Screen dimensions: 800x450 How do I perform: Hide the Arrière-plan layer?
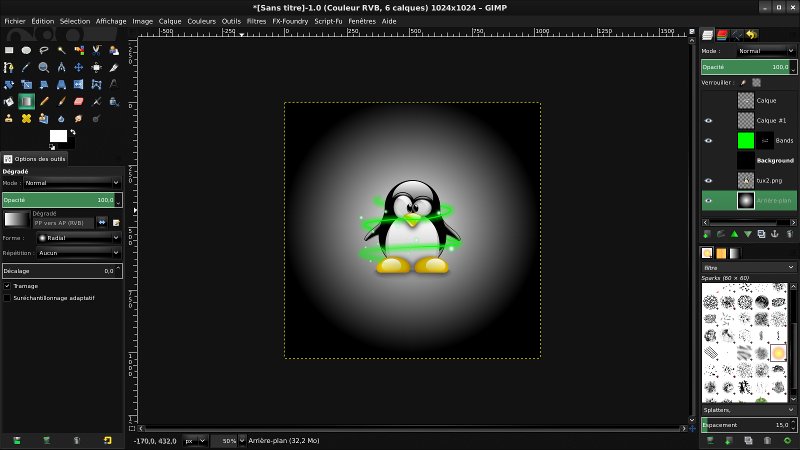coord(708,201)
